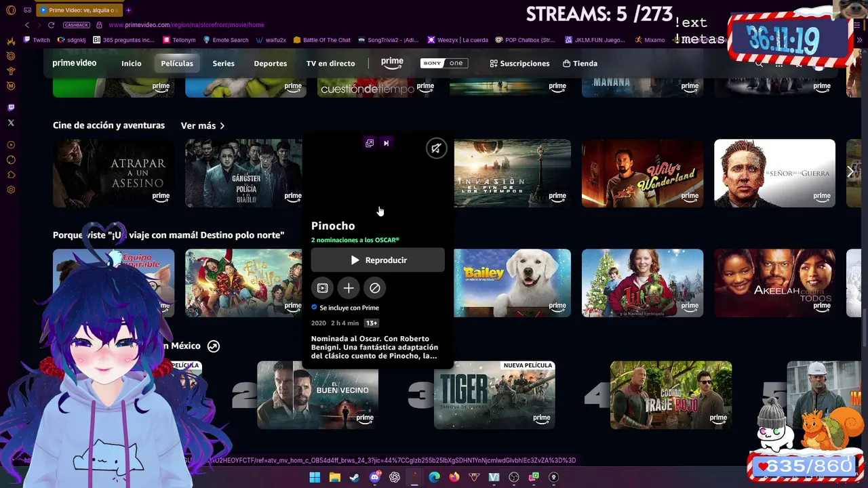Open the Sony One channel

[443, 63]
